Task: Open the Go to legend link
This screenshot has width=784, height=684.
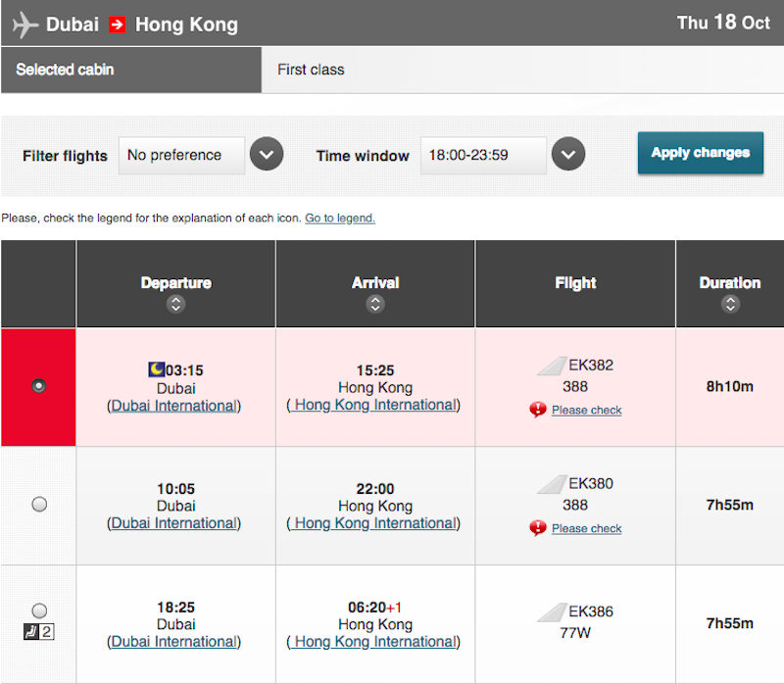Action: [x=340, y=218]
